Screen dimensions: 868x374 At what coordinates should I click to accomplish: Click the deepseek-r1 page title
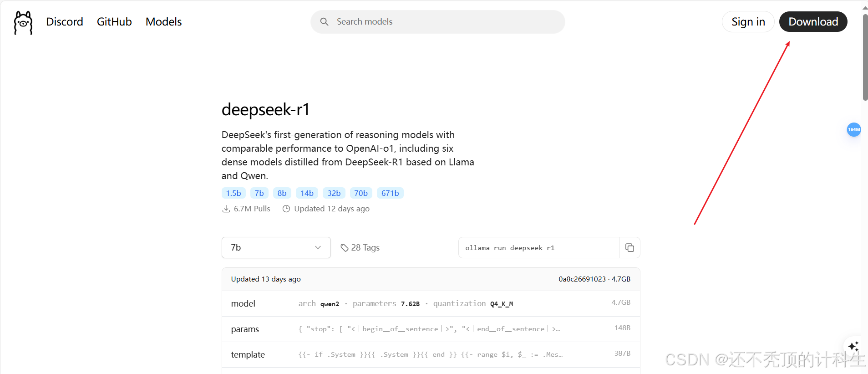[x=265, y=109]
